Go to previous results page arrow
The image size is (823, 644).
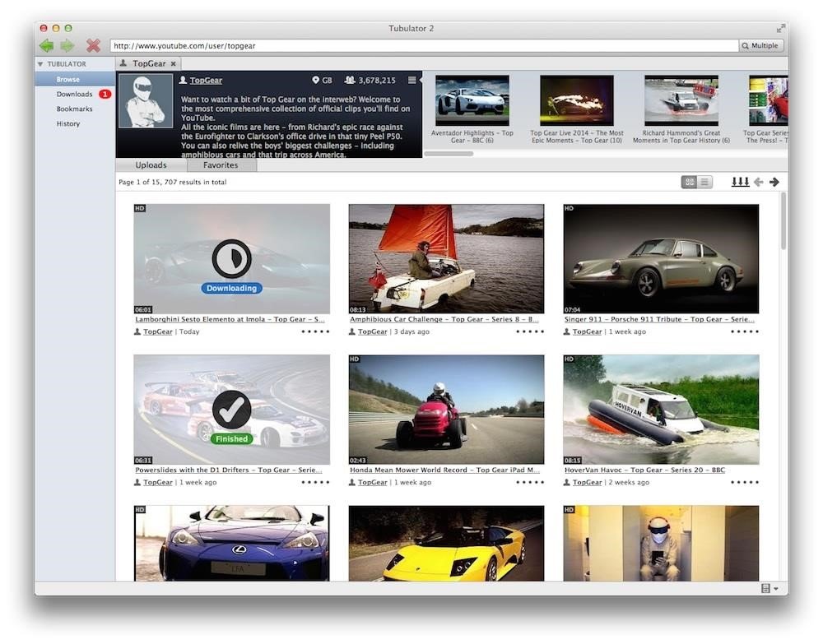tap(759, 182)
